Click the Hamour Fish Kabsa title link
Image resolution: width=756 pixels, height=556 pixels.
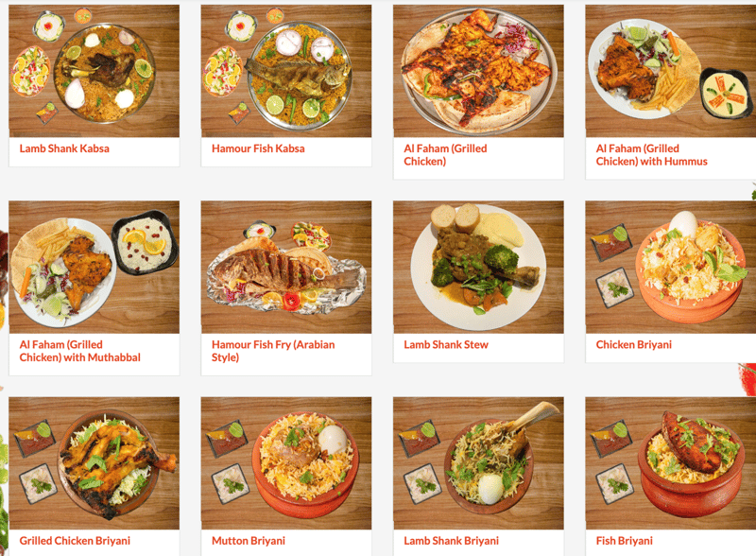coord(258,148)
